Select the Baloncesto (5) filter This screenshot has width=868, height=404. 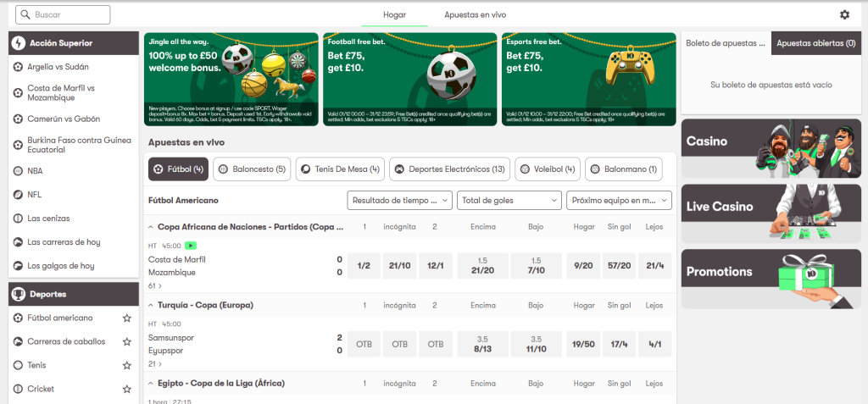coord(252,169)
